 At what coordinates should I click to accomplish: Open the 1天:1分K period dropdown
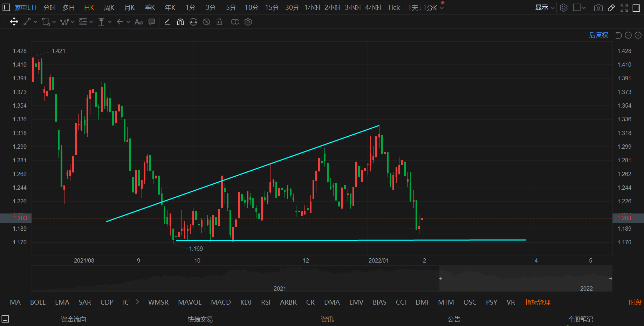coord(426,8)
